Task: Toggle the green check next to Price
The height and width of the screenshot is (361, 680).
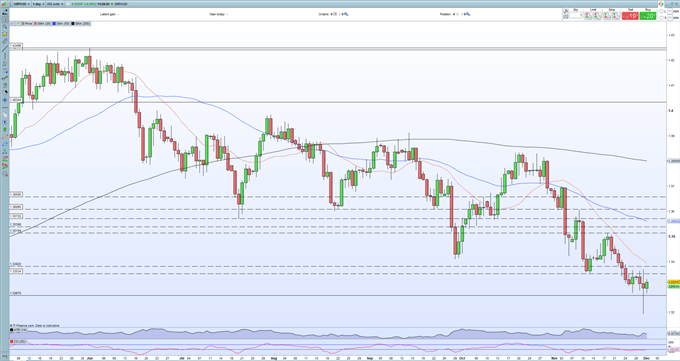Action: point(17,23)
